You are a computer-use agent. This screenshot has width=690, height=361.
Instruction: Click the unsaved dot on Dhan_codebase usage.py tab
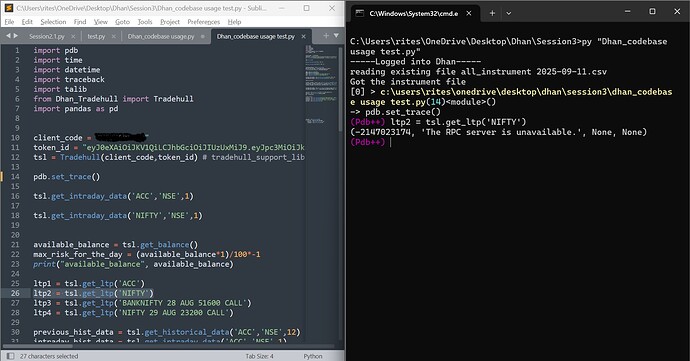click(x=203, y=37)
